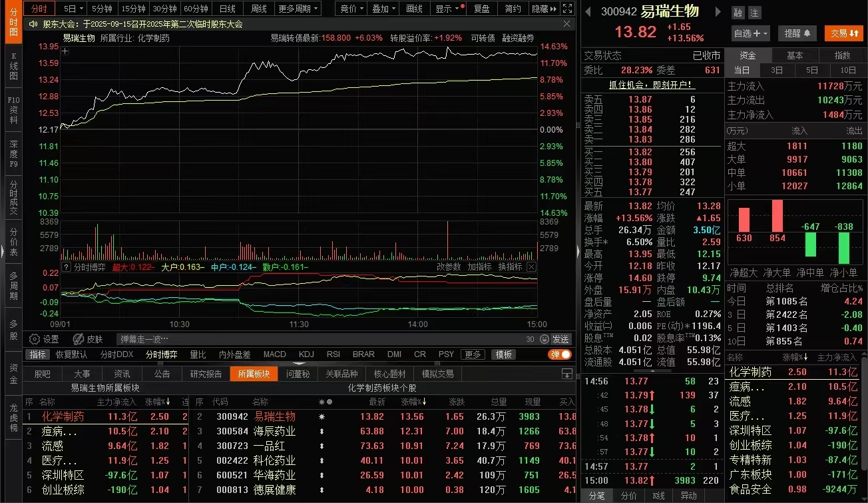Click the 发送 send button

[x=560, y=339]
